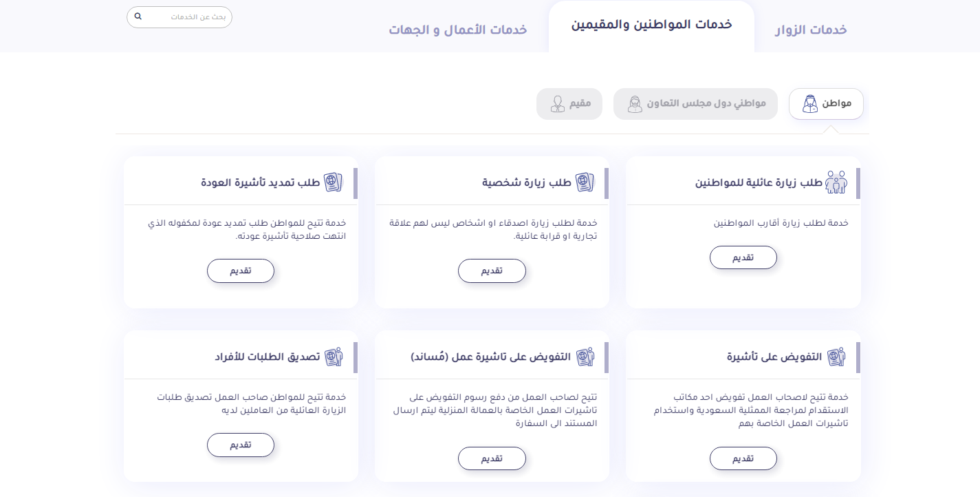
Task: Click the icon beside تصديق الطلبات للأفراد
Action: (x=333, y=357)
